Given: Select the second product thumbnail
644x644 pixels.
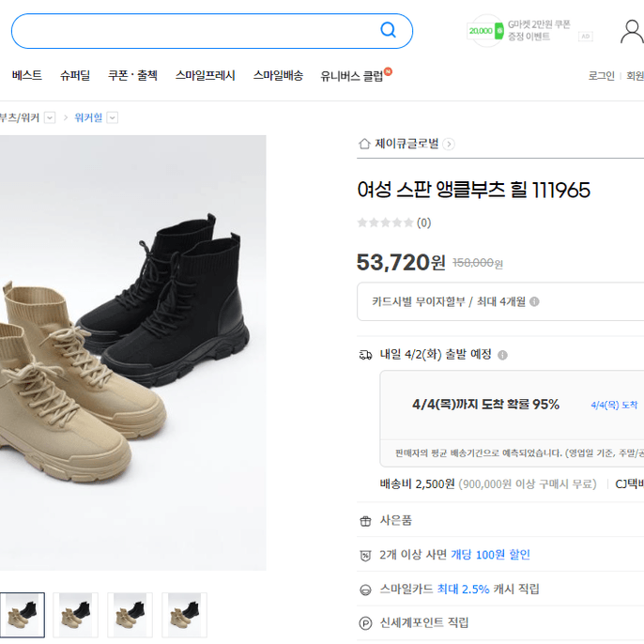Looking at the screenshot, I should (75, 615).
